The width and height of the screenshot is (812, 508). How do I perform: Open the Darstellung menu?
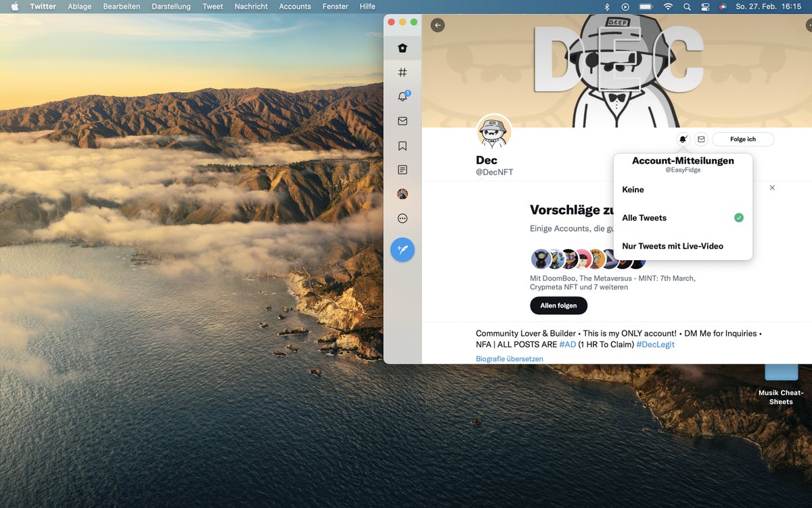(171, 7)
